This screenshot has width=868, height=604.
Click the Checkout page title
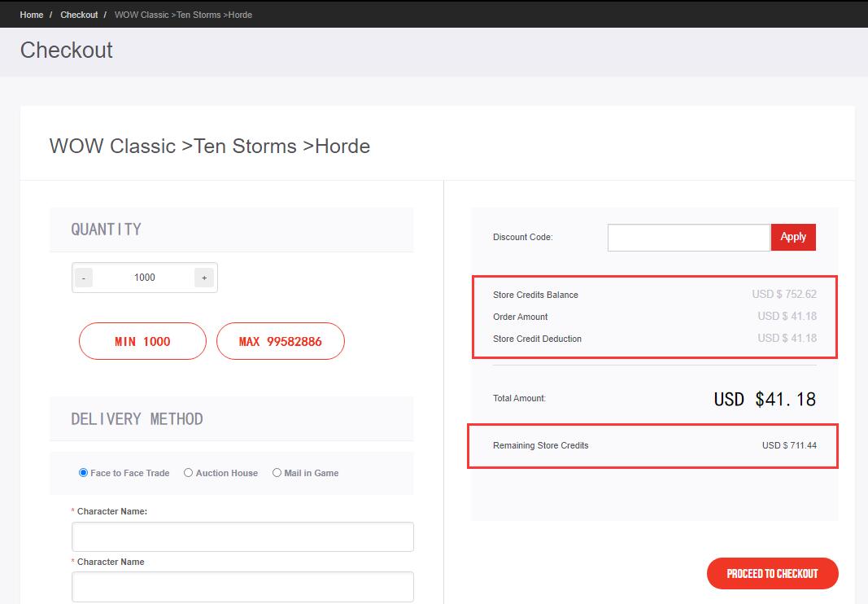(67, 50)
